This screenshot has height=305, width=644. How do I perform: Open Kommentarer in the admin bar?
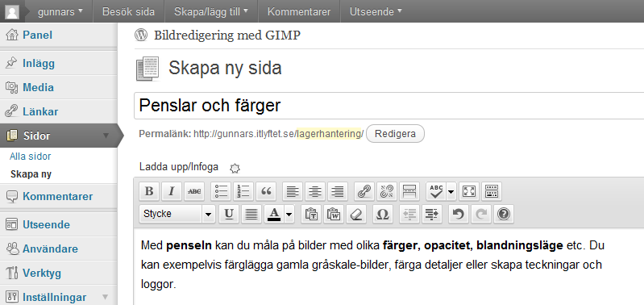point(299,11)
